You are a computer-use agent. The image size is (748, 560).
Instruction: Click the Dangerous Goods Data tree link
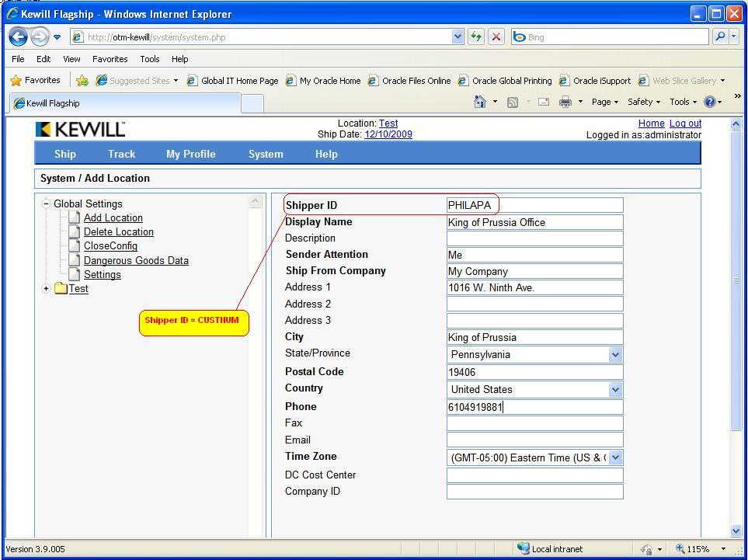[136, 260]
